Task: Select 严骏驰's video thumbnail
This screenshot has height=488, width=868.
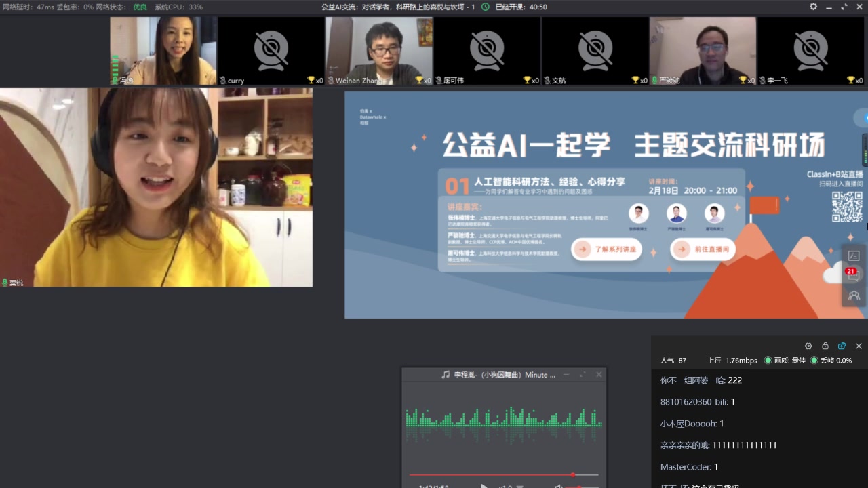Action: (703, 51)
